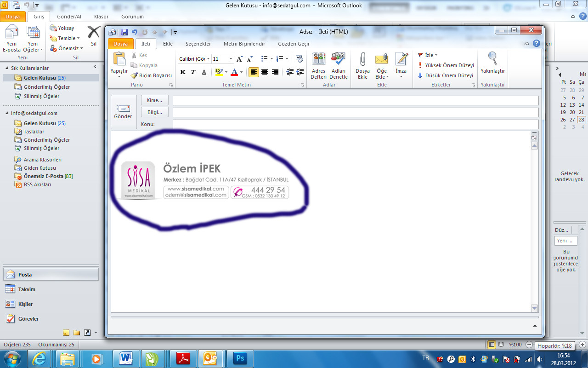This screenshot has width=588, height=368.
Task: Open the Gözden Geçir tab
Action: tap(294, 44)
